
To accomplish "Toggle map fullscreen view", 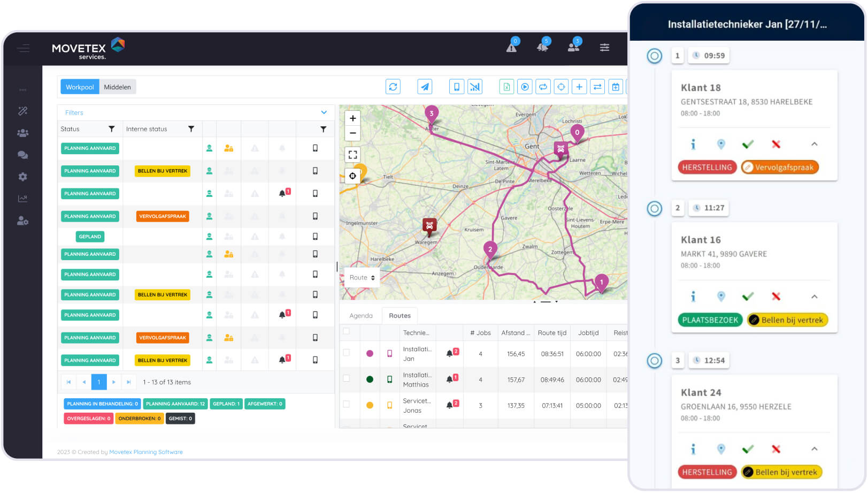I will (352, 155).
